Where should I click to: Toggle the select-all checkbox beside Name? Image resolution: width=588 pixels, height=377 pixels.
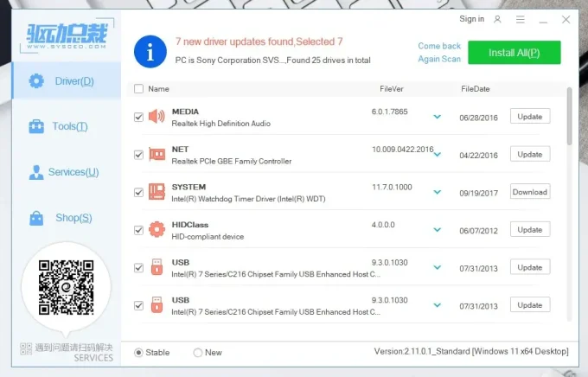tap(138, 88)
